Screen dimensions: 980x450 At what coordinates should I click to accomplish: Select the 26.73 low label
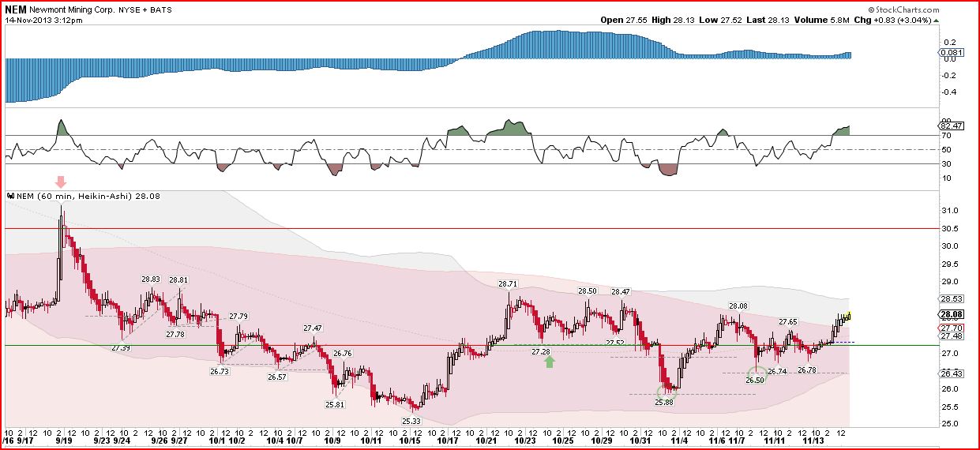219,370
